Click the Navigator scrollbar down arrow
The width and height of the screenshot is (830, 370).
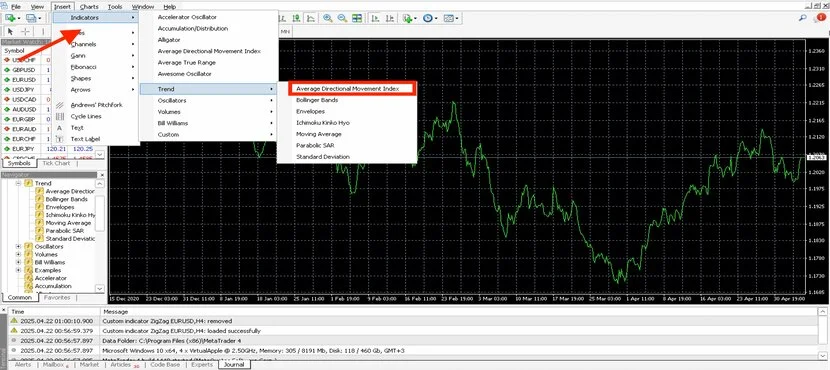pos(100,288)
